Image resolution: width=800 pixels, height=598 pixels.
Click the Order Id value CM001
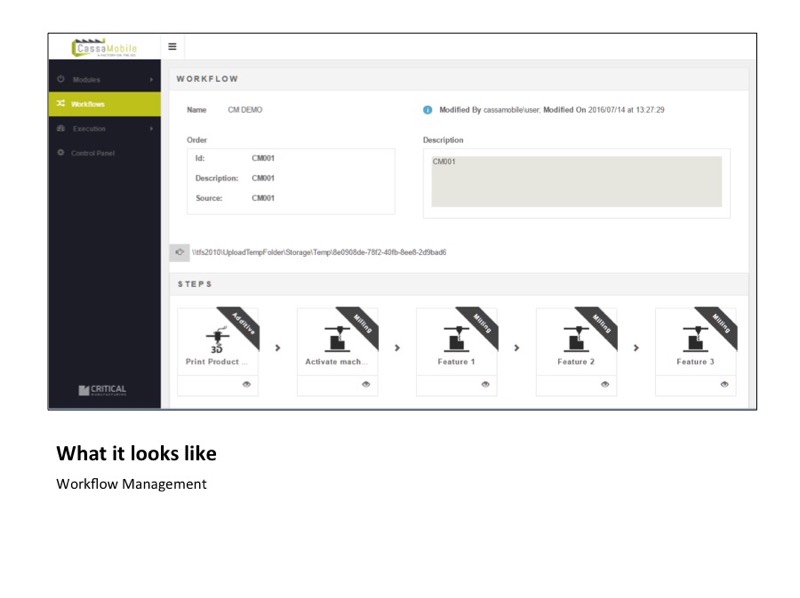click(263, 158)
